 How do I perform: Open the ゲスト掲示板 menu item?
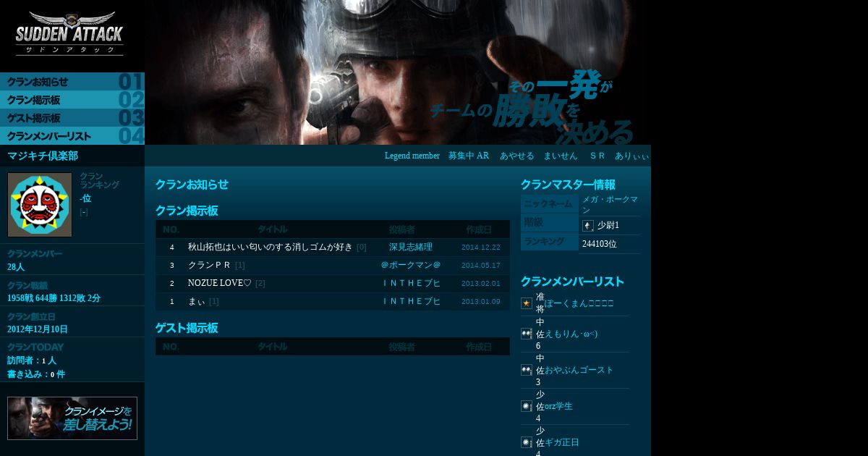tap(72, 118)
